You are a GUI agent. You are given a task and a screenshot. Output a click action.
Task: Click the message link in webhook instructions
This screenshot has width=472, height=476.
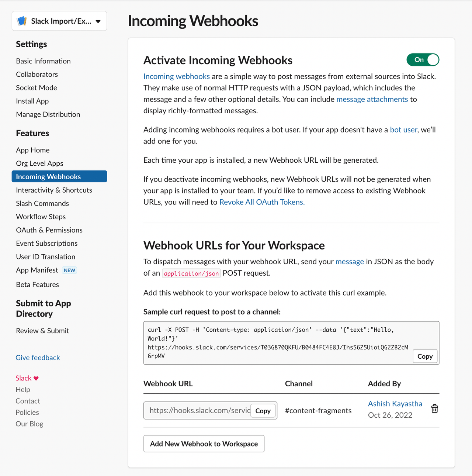tap(350, 262)
